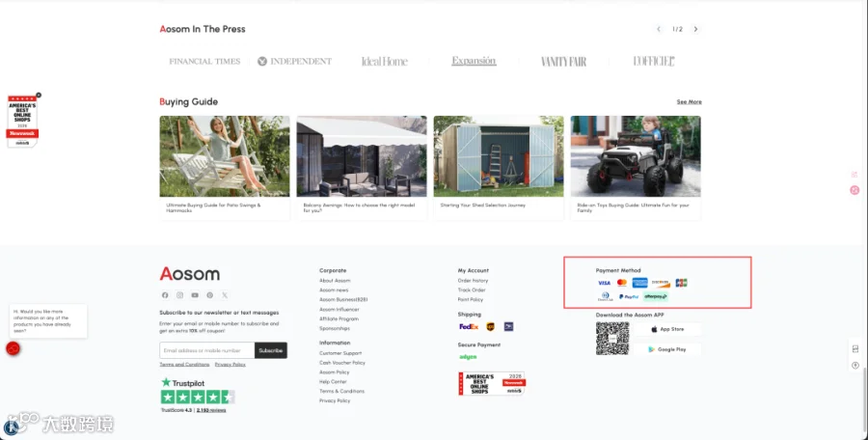Click the Financial Times press logo
Viewport: 868px width, 440px height.
coord(204,62)
